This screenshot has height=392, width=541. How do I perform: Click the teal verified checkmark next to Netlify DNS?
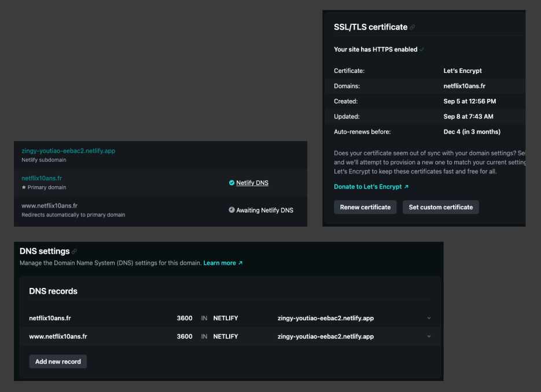[233, 183]
